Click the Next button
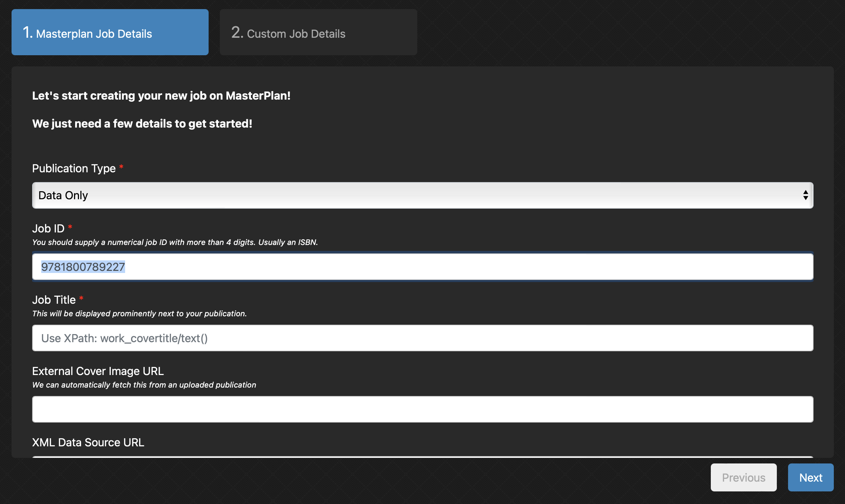 click(x=811, y=477)
